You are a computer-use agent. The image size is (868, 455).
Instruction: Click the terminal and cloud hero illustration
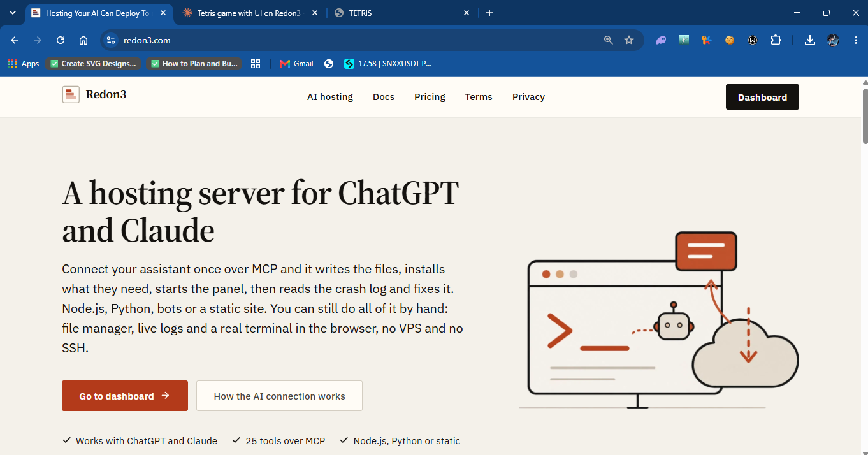pos(658,321)
